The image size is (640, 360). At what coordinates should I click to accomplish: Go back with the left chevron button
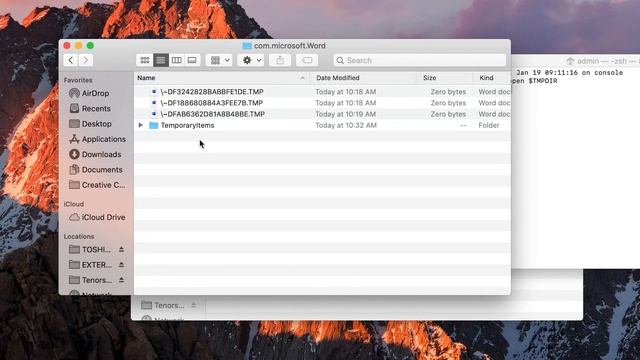[71, 60]
